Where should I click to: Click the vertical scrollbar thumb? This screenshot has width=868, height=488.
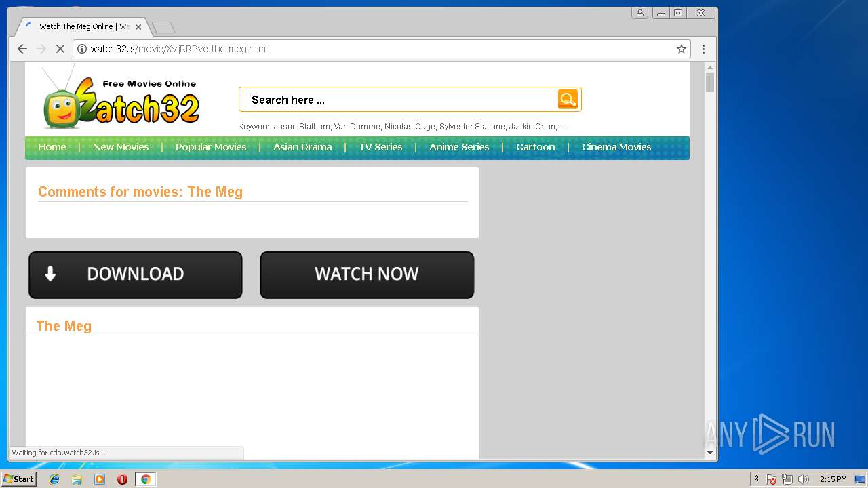pos(710,82)
